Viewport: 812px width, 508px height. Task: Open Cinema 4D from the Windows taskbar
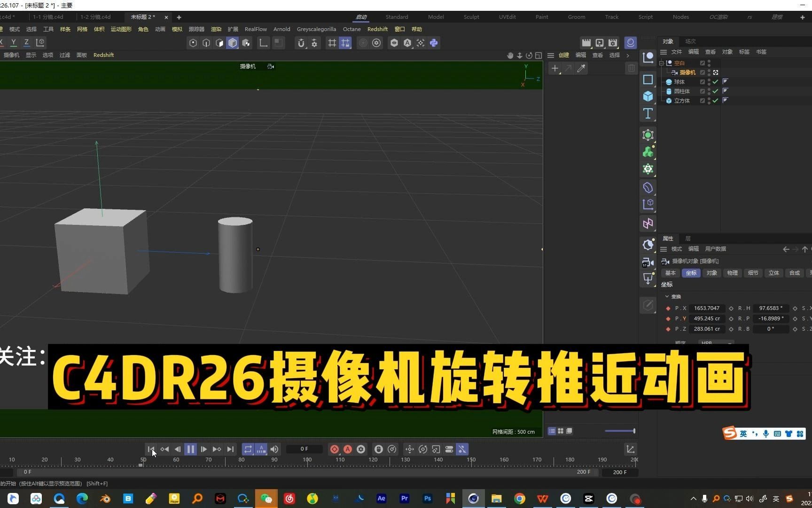473,498
